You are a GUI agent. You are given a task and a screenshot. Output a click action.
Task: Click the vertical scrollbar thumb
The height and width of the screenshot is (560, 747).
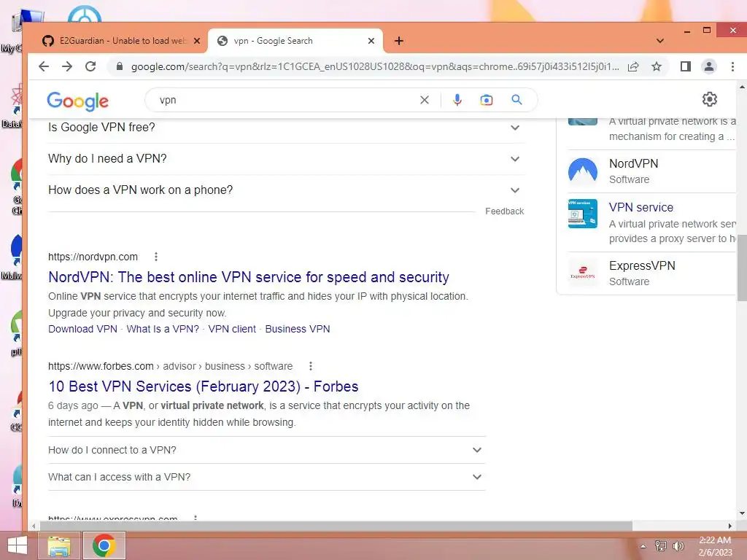pyautogui.click(x=742, y=268)
